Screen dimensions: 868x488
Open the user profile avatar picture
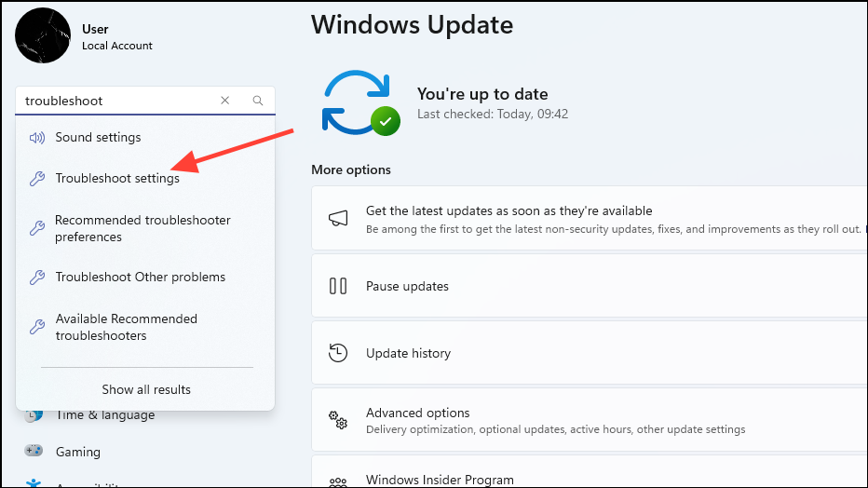(43, 35)
